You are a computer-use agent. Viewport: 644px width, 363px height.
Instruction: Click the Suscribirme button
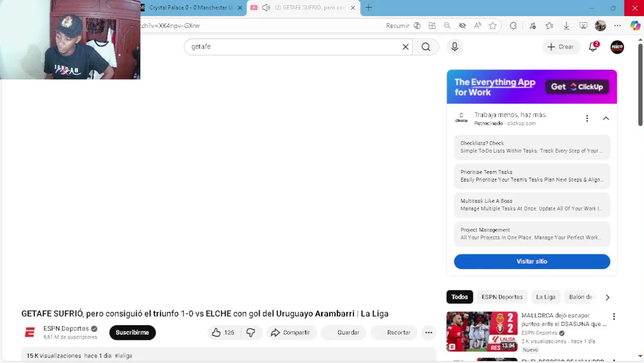tap(133, 332)
